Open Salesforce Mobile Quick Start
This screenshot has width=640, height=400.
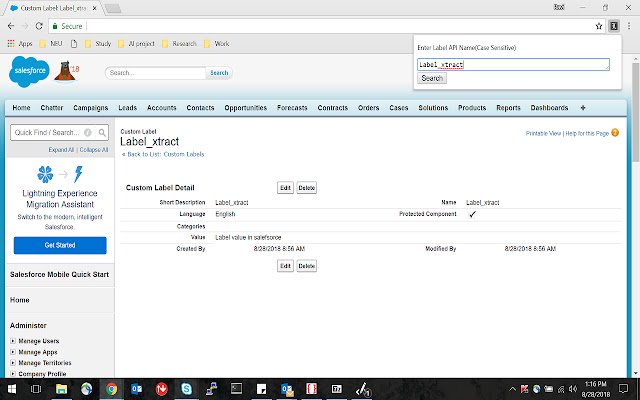tap(60, 275)
